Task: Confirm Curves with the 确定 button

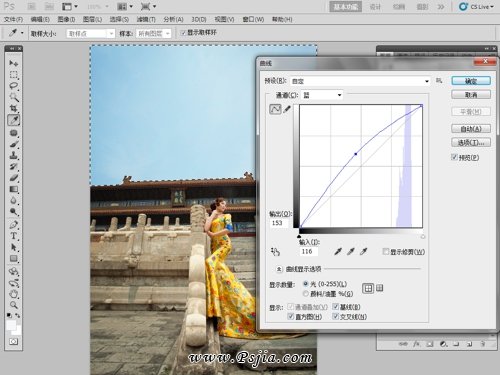Action: click(x=471, y=81)
